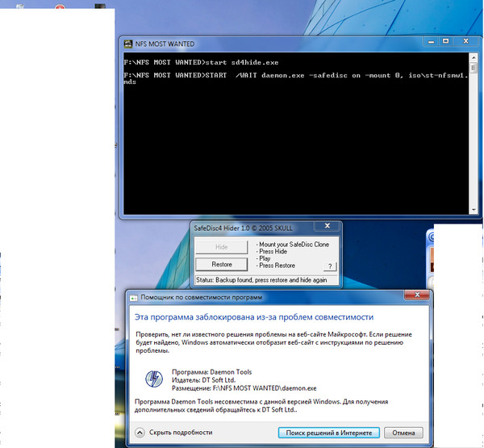Click the Hide button in SafeDisc4 Hider
Viewport: 484px width, 448px height.
click(221, 247)
